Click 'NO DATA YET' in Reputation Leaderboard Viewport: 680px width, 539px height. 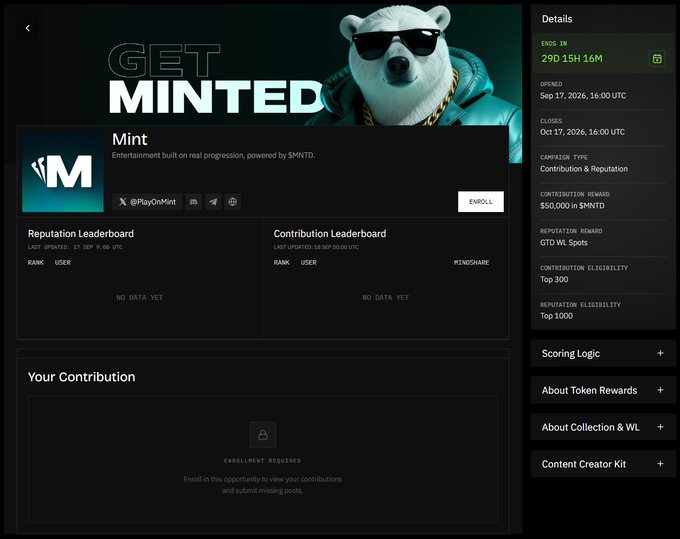[x=140, y=297]
